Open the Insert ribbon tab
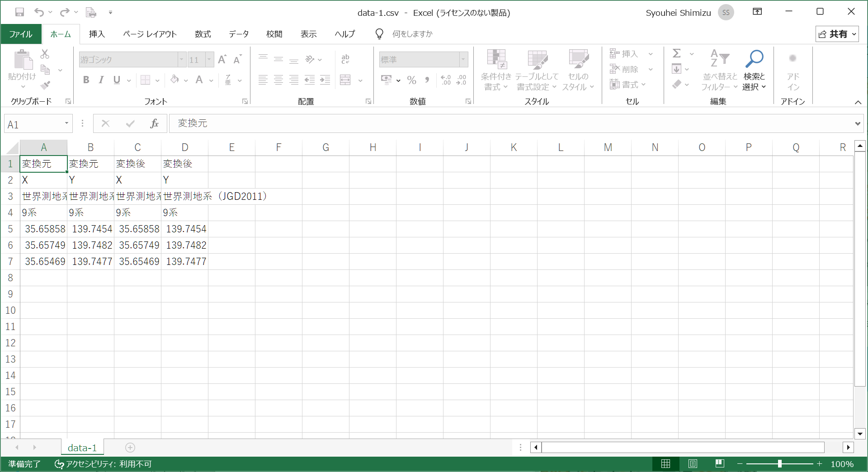This screenshot has height=472, width=868. (97, 34)
